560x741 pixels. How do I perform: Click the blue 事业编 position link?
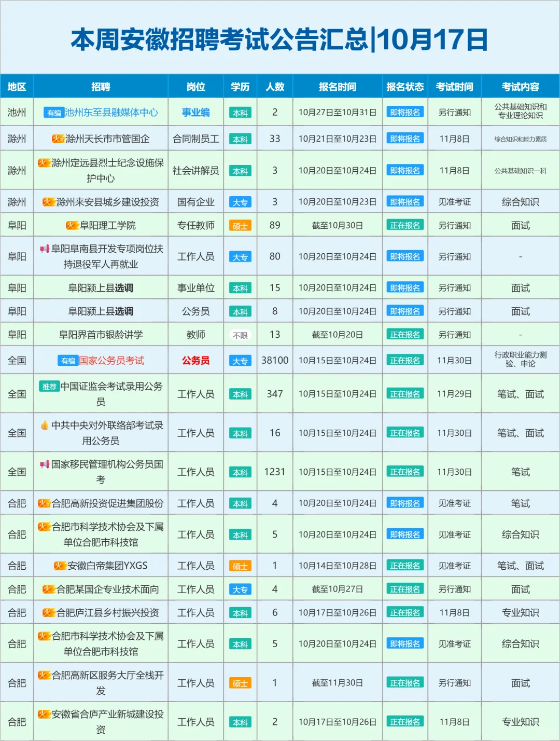pyautogui.click(x=196, y=112)
